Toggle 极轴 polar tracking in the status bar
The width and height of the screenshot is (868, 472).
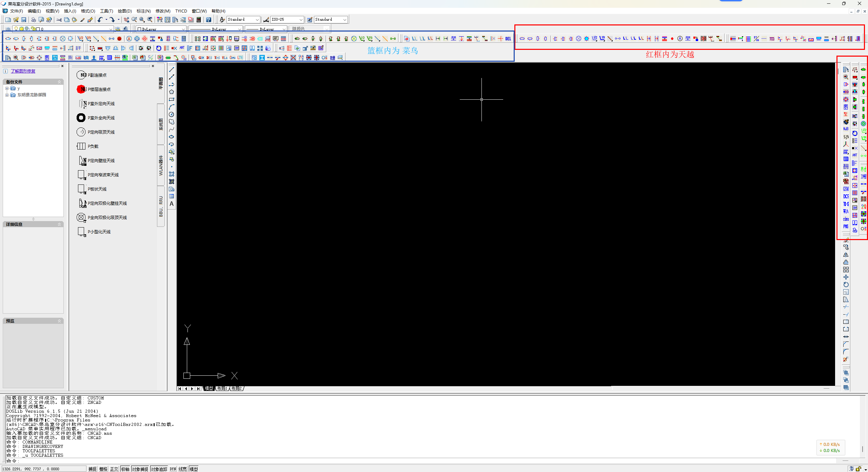tap(125, 469)
